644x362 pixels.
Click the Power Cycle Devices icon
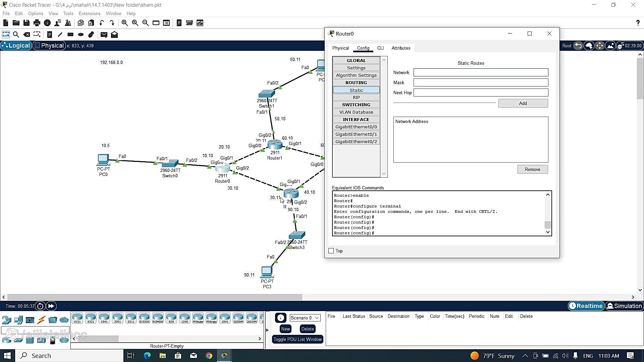[40, 306]
